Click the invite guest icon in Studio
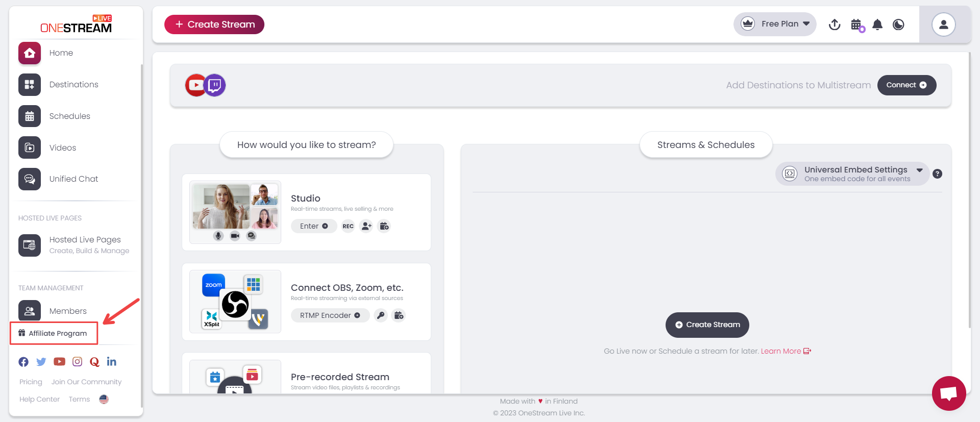The image size is (980, 422). tap(366, 226)
